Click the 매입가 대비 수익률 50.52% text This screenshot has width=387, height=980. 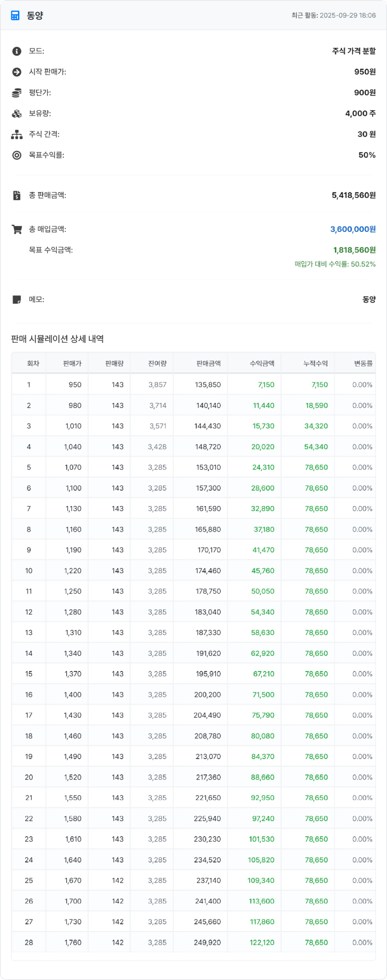[x=336, y=264]
